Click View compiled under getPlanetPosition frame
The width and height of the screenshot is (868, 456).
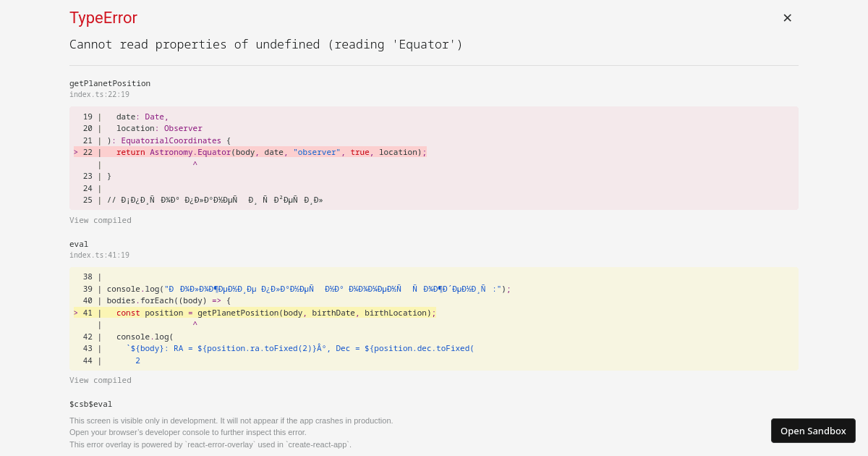pyautogui.click(x=100, y=220)
